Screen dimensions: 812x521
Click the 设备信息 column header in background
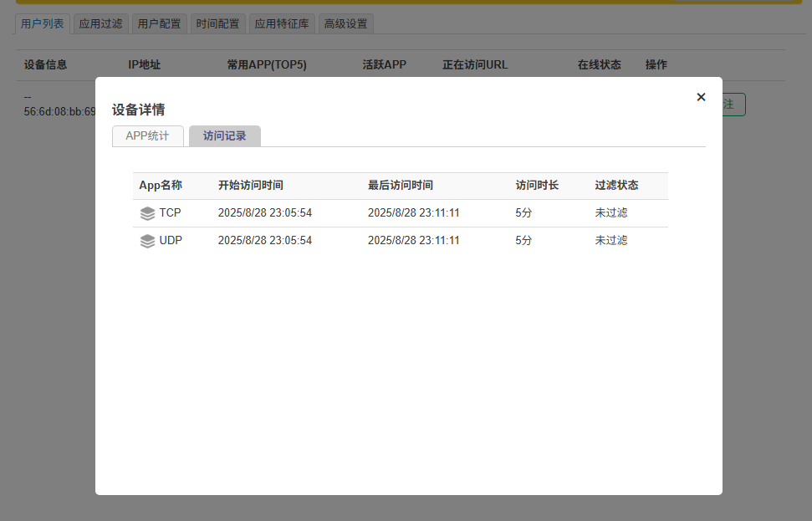click(x=45, y=64)
